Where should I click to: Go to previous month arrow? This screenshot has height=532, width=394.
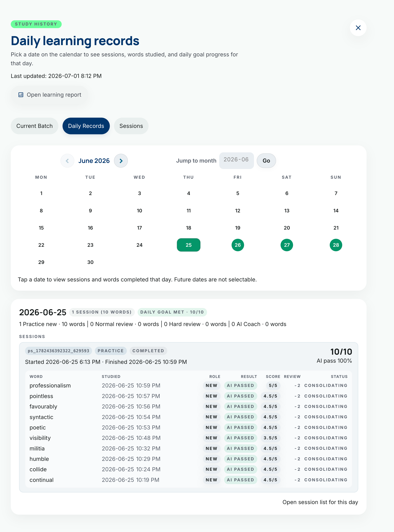pyautogui.click(x=67, y=161)
